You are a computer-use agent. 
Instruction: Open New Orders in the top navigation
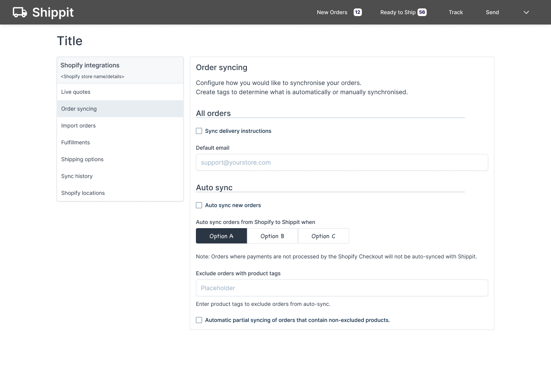point(332,12)
